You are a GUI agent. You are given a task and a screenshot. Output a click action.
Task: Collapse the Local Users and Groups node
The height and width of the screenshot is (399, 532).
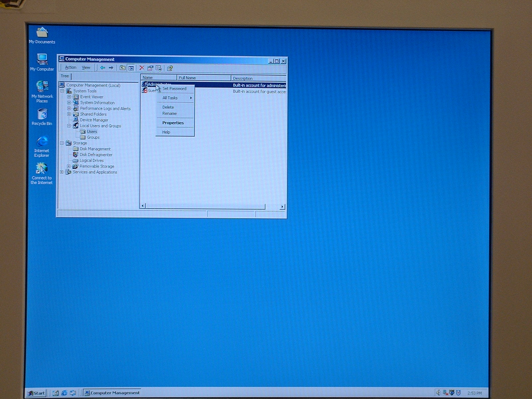pyautogui.click(x=69, y=126)
